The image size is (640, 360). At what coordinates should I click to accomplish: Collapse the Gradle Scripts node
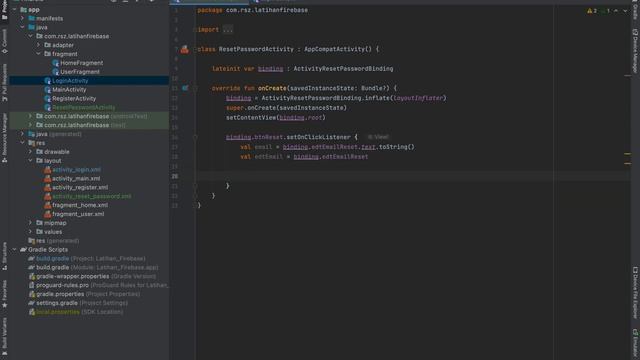click(x=15, y=249)
